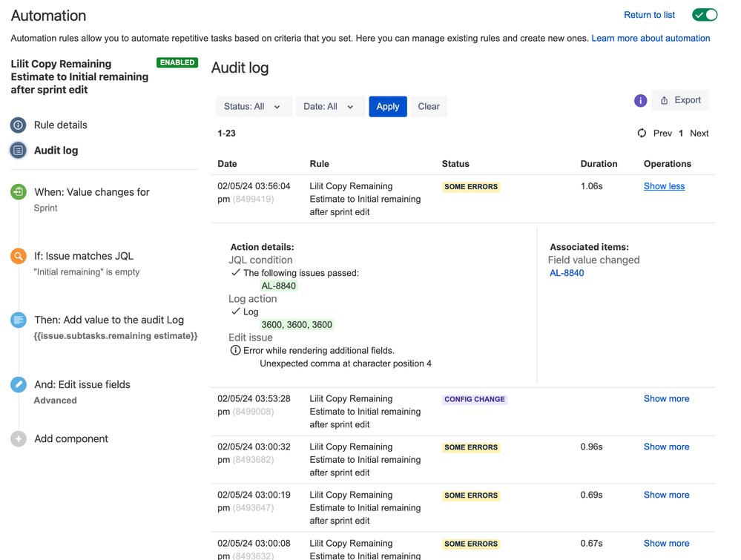The width and height of the screenshot is (741, 560).
Task: Click the purple info circle icon
Action: click(641, 101)
